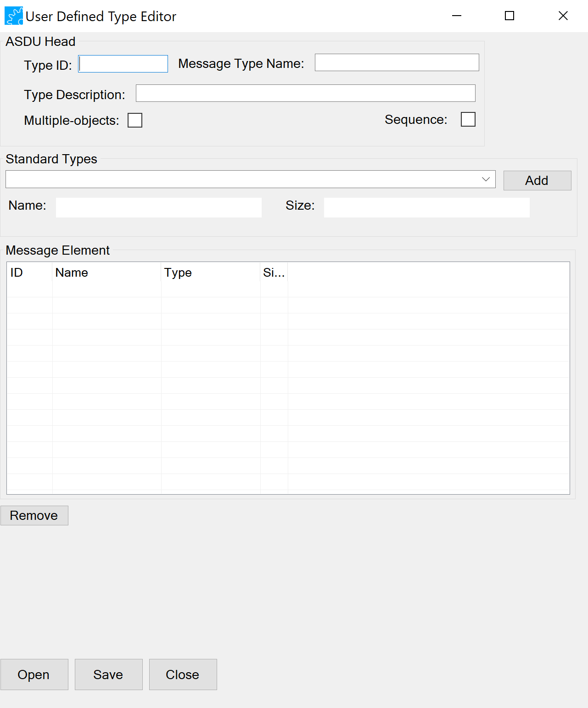Click the Remove button
This screenshot has height=708, width=588.
tap(34, 515)
